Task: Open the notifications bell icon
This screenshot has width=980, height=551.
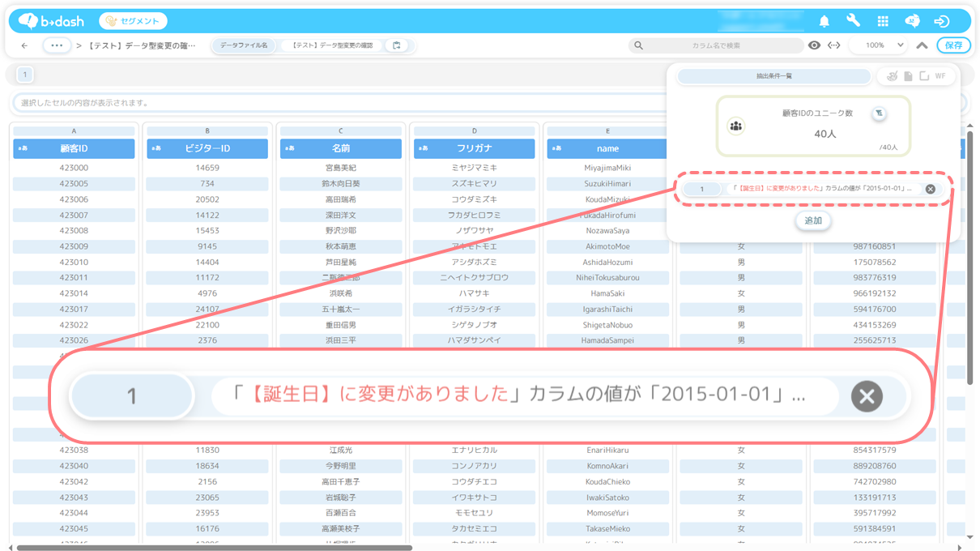Action: point(824,21)
